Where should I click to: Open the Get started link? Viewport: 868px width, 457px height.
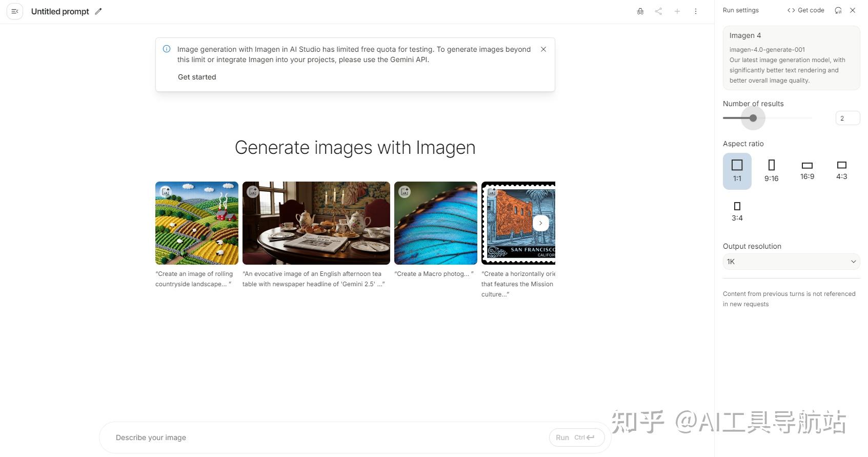(x=197, y=77)
